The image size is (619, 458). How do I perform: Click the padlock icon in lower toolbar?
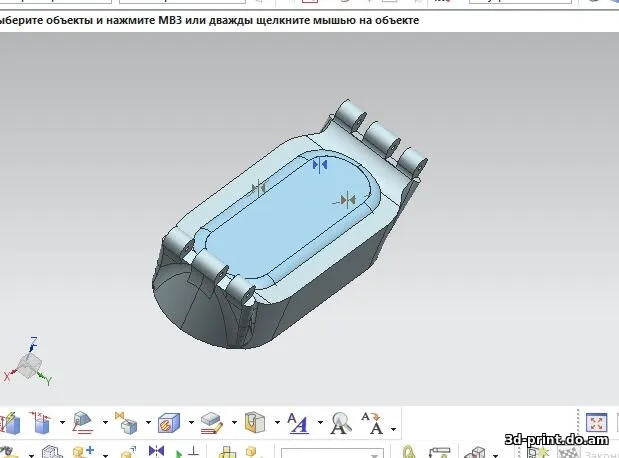click(x=409, y=452)
